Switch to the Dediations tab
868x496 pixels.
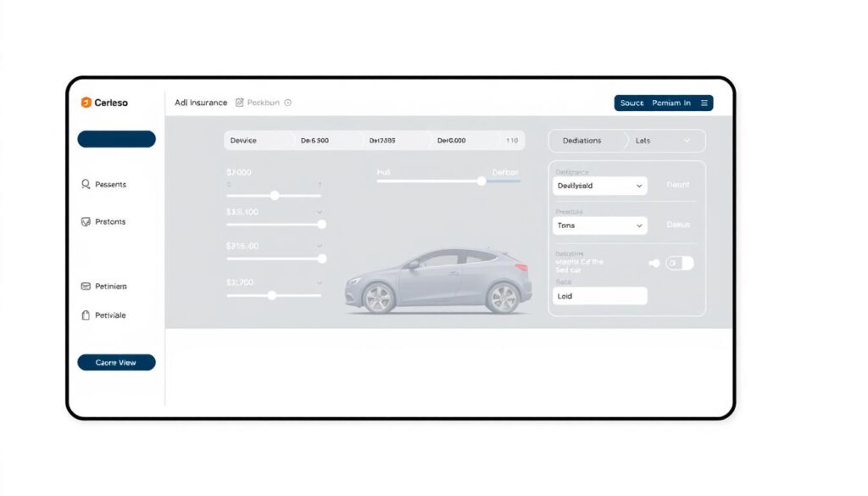[x=581, y=141]
